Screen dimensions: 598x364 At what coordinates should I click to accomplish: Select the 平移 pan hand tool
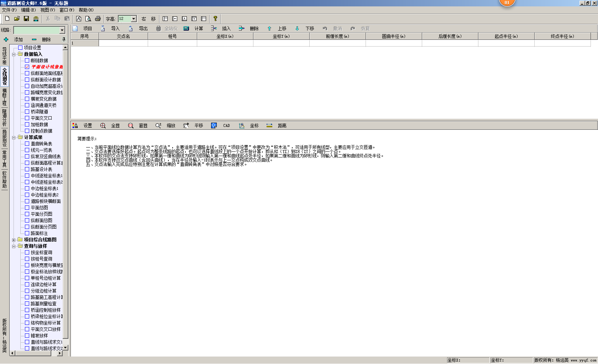tap(186, 125)
